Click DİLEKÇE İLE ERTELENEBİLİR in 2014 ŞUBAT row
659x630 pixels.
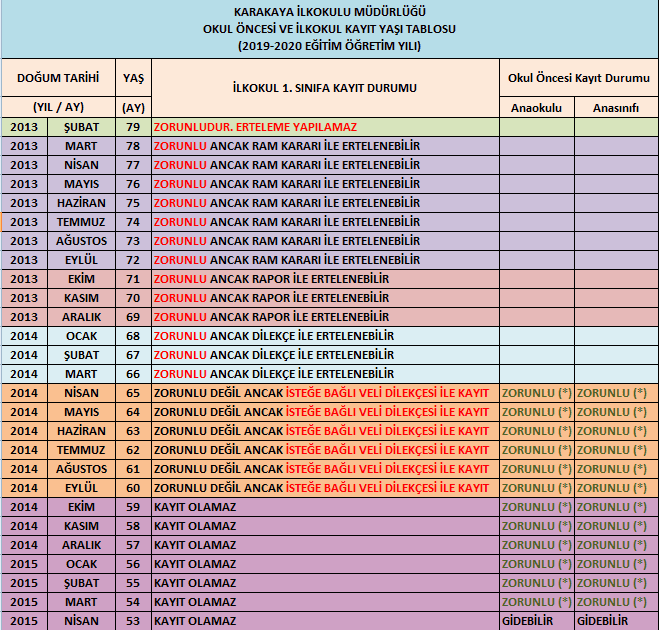(x=323, y=355)
